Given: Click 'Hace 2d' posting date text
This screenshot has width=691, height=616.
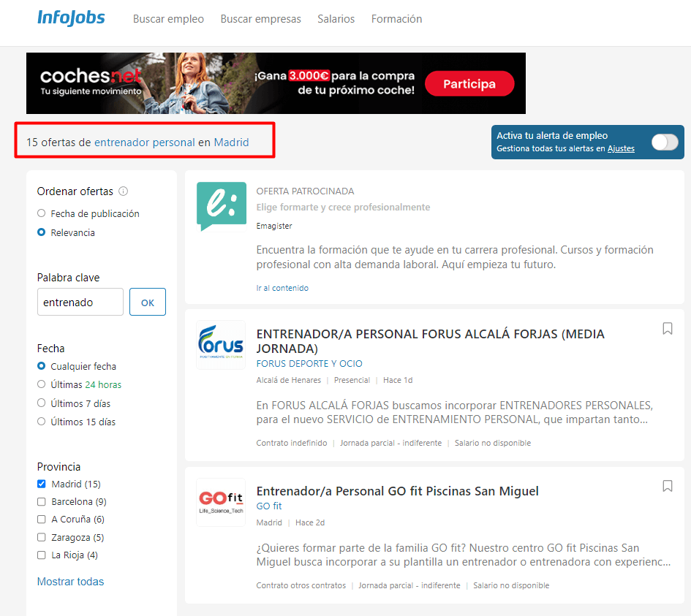Looking at the screenshot, I should pyautogui.click(x=310, y=522).
